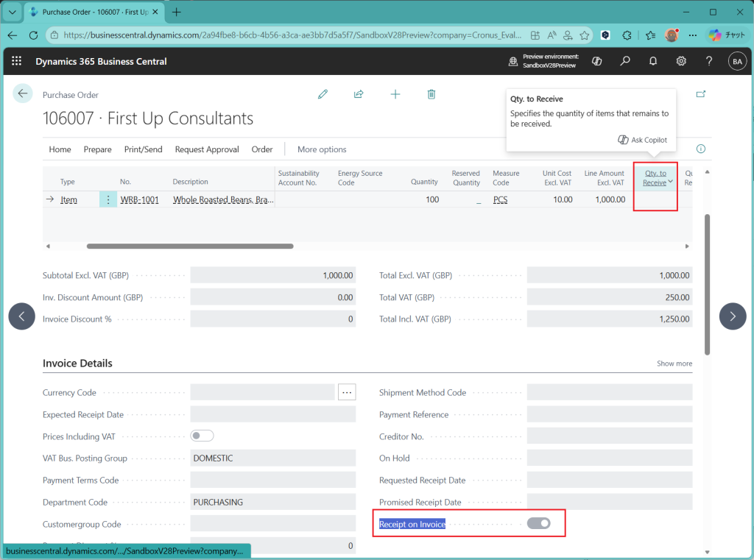Click the delete trash can icon
This screenshot has width=754, height=560.
(x=431, y=94)
